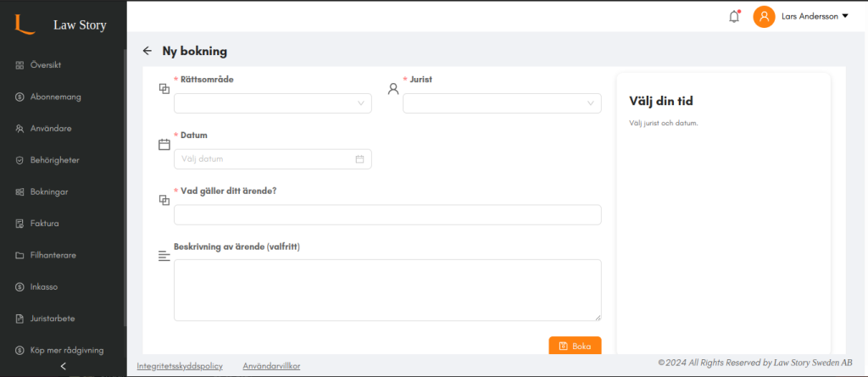Click the Översikt dashboard icon in sidebar

pos(19,64)
